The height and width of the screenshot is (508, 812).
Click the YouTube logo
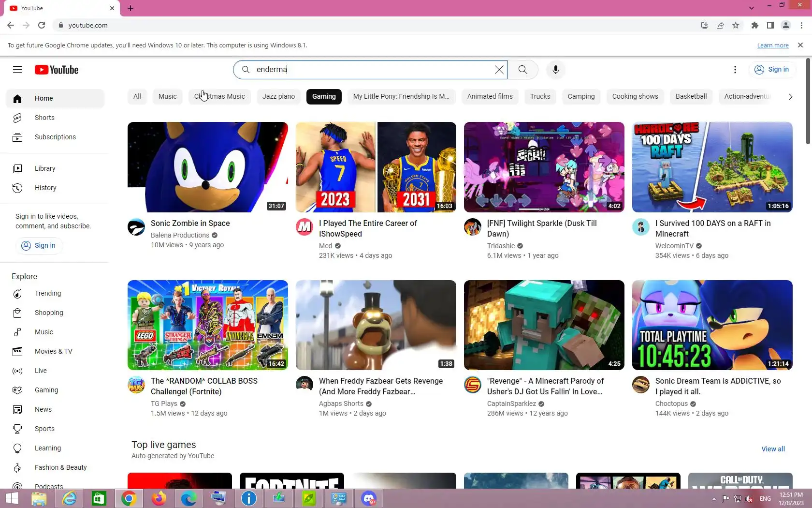56,70
